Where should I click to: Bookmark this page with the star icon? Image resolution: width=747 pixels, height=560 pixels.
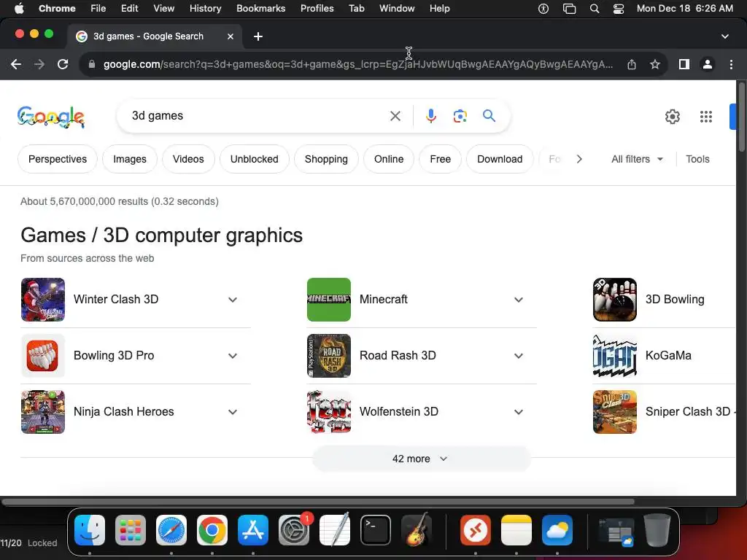tap(655, 64)
